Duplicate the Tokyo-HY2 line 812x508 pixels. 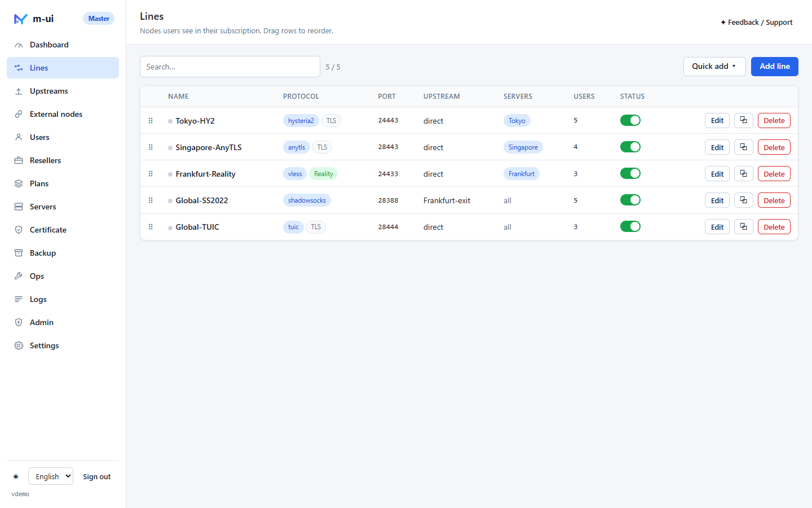coord(744,120)
